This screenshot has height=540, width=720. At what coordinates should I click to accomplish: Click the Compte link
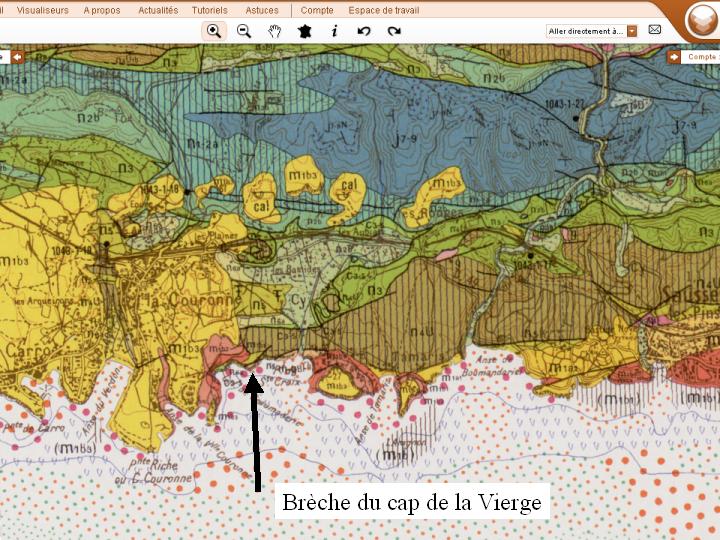pyautogui.click(x=317, y=9)
